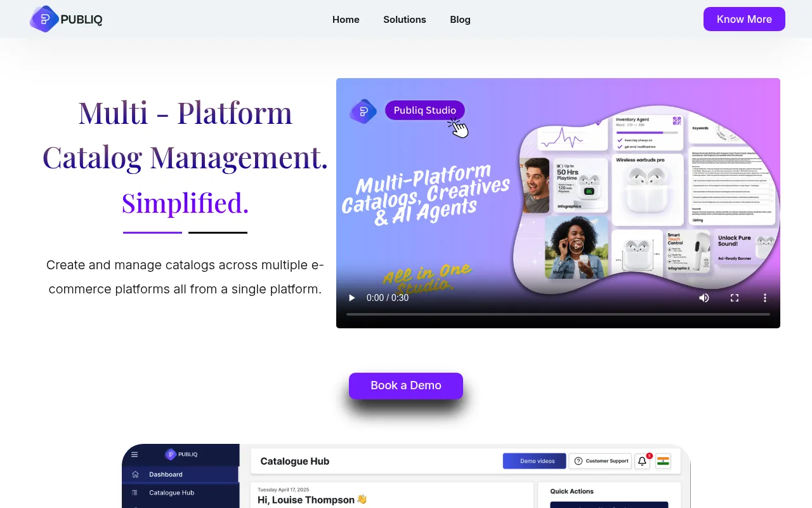The image size is (812, 508).
Task: Open the Blog link in navigation
Action: [460, 20]
